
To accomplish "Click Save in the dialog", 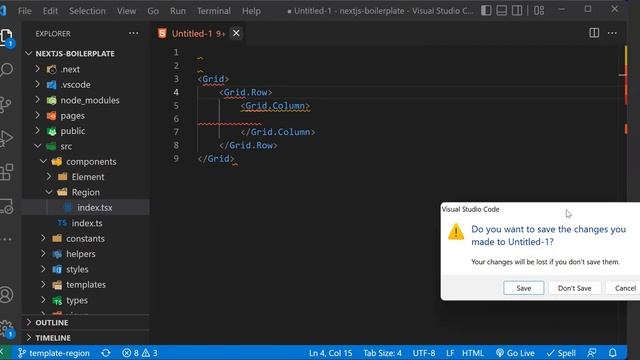I will 524,288.
